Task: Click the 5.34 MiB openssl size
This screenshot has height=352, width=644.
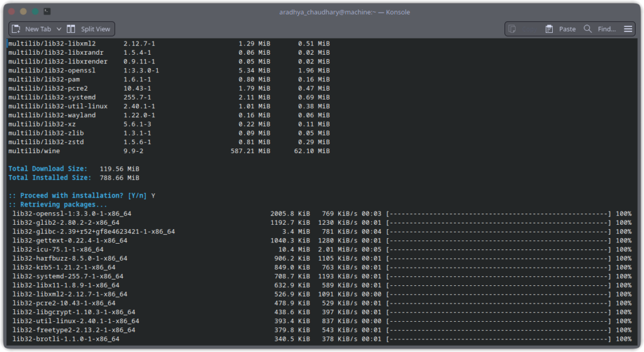Action: 255,71
